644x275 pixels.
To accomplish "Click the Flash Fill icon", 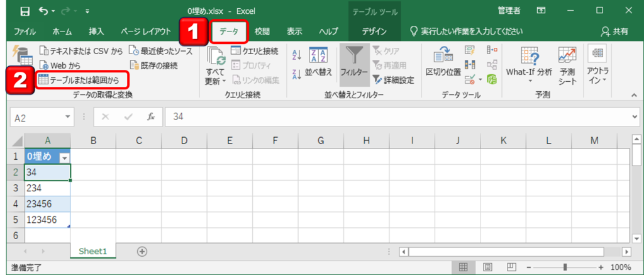I will pyautogui.click(x=469, y=50).
